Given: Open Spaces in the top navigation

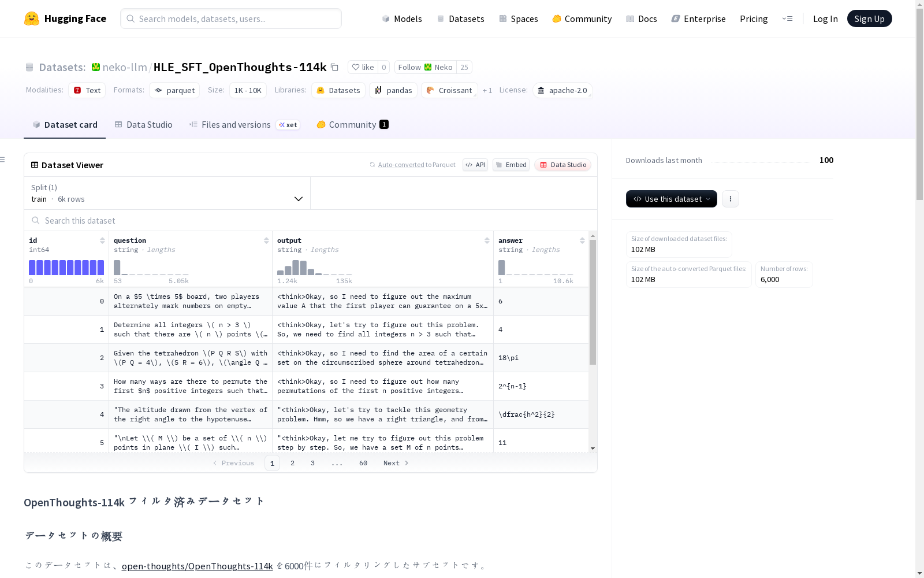Looking at the screenshot, I should click(518, 18).
